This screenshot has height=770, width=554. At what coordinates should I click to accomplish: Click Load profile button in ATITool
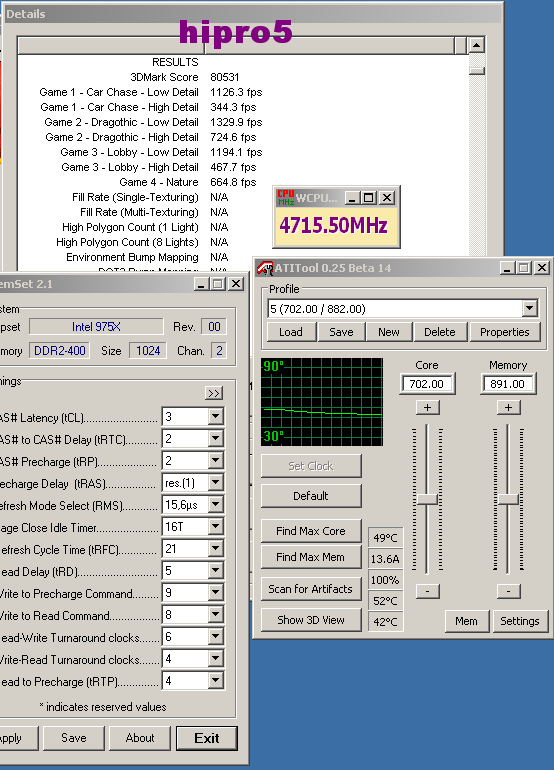[291, 332]
